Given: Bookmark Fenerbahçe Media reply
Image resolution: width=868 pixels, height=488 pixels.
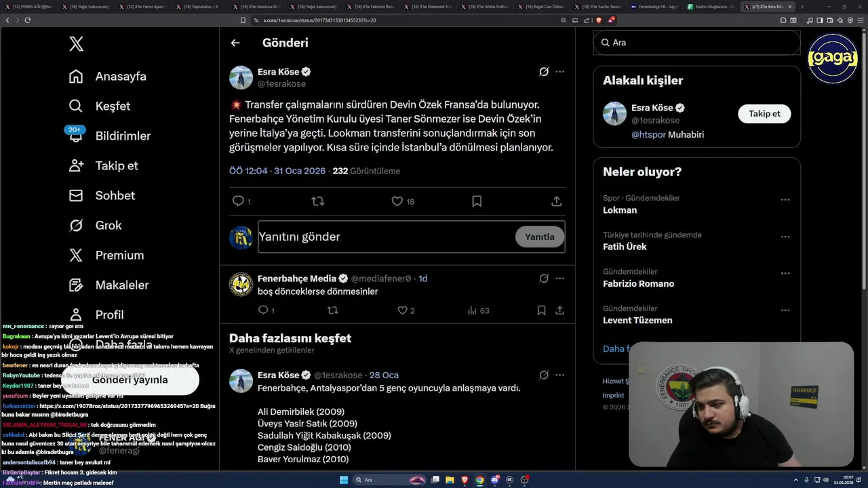Looking at the screenshot, I should pyautogui.click(x=541, y=310).
